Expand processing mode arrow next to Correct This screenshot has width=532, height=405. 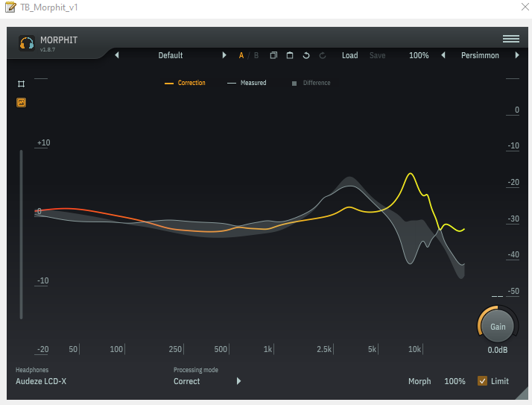pos(238,381)
